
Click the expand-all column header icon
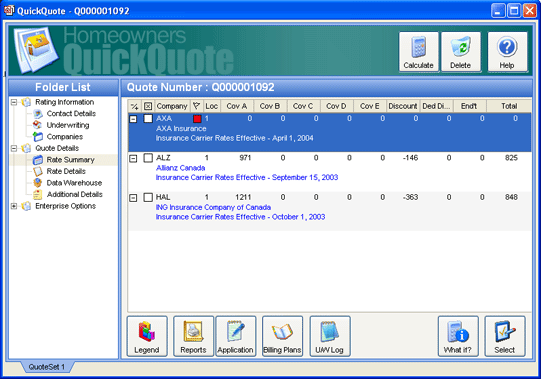click(x=135, y=106)
